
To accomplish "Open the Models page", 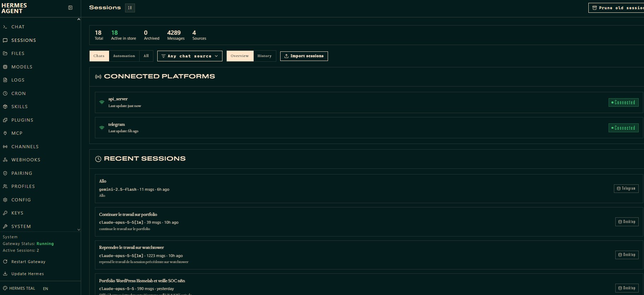I will point(22,67).
